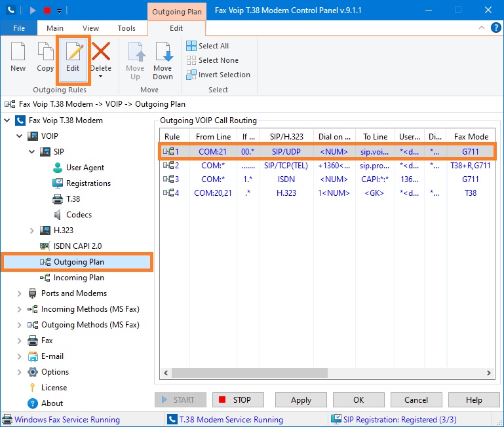Expand the Ports and Modems node

pos(19,293)
